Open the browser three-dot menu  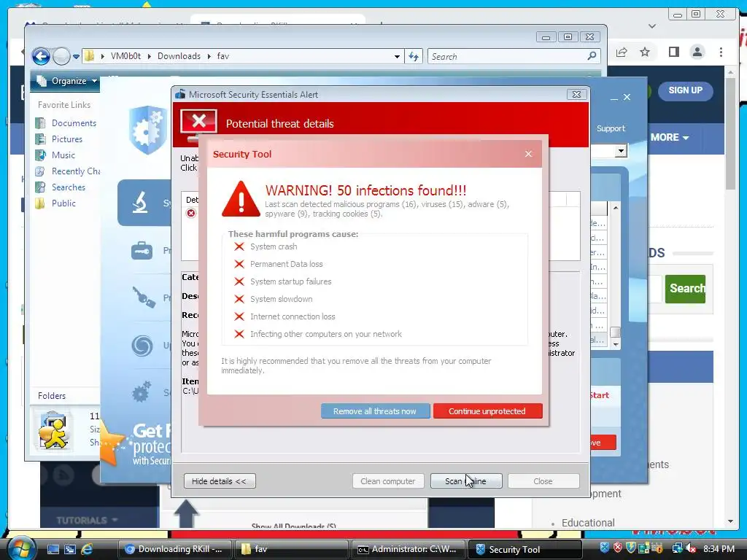point(721,52)
